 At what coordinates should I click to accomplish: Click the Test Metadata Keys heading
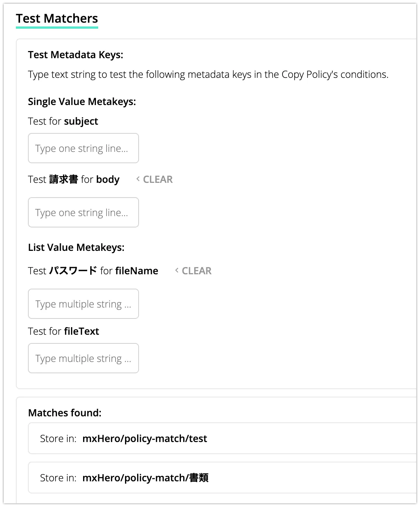coord(76,55)
